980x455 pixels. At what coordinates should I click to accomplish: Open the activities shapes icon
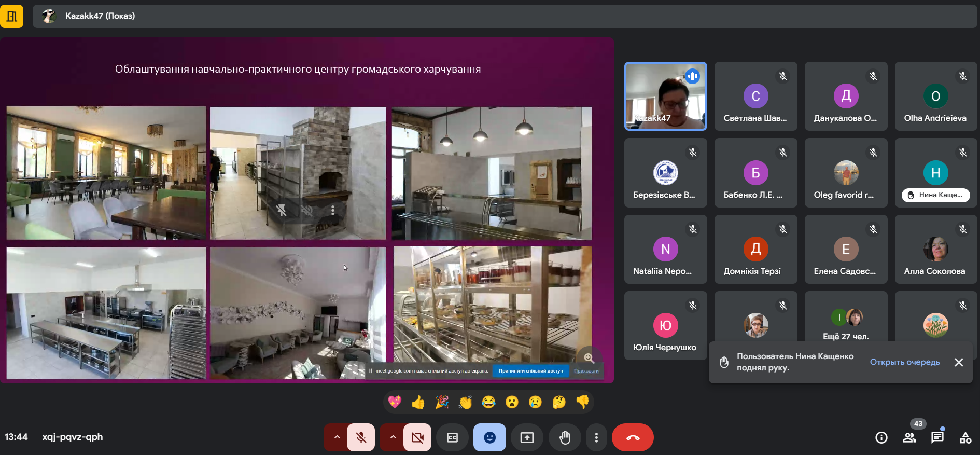pyautogui.click(x=965, y=437)
